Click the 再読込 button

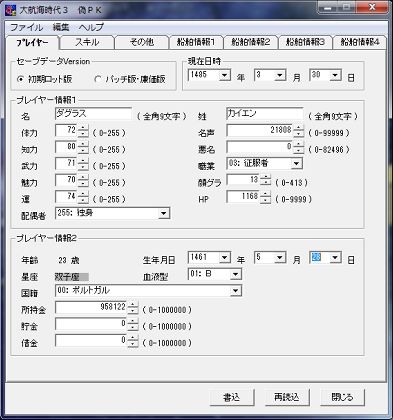287,397
